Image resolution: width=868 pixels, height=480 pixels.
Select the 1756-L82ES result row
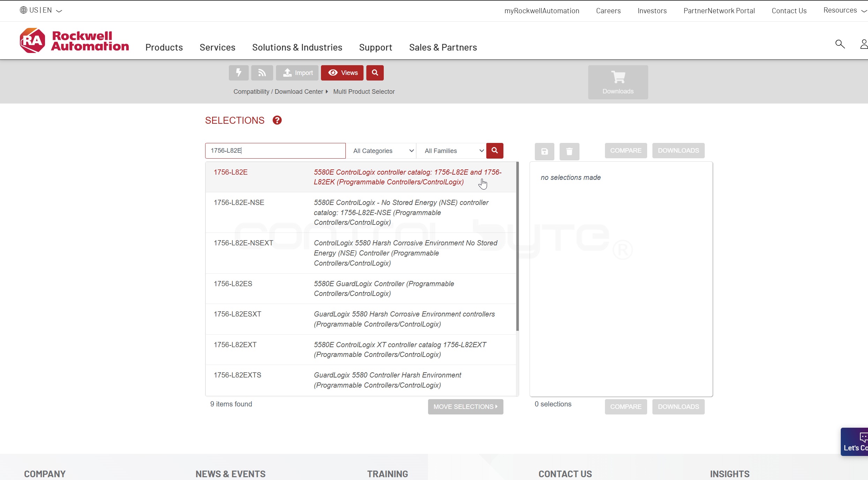point(361,289)
